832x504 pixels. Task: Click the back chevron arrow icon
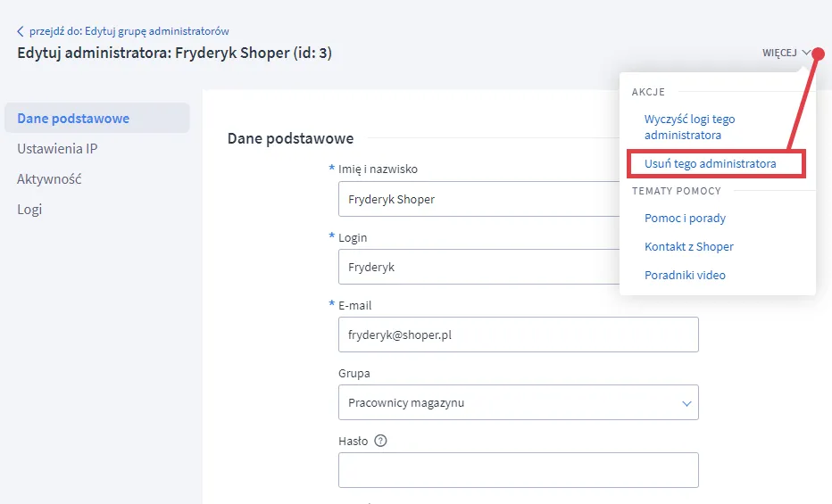tap(21, 31)
